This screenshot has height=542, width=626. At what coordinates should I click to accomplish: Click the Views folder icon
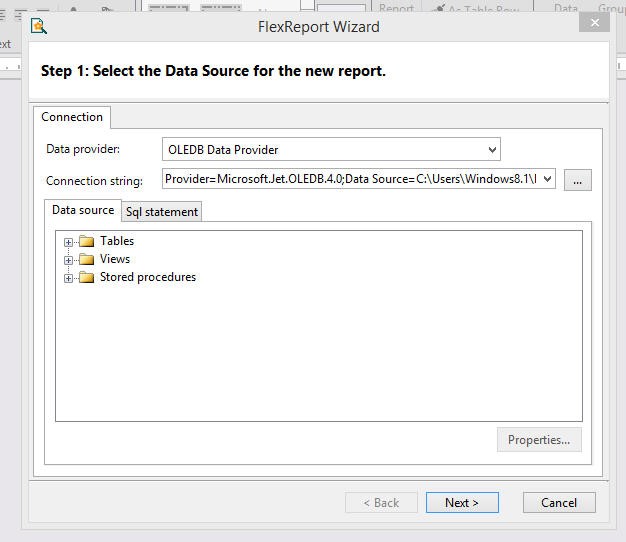pos(86,259)
